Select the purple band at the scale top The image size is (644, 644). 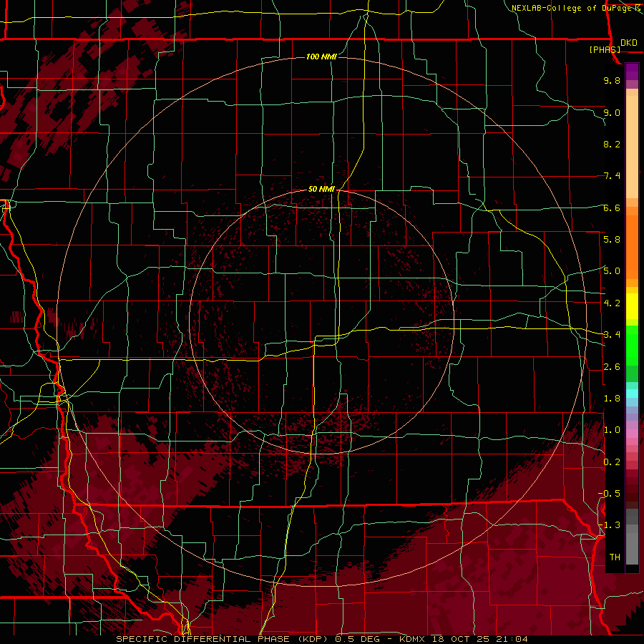coord(632,72)
